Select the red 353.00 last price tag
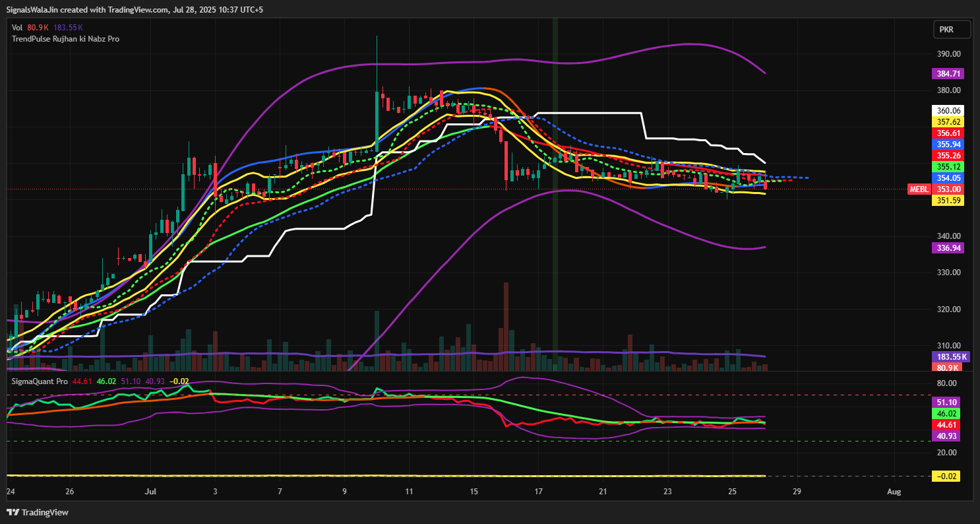Screen dimensions: 980x524 (x=948, y=189)
